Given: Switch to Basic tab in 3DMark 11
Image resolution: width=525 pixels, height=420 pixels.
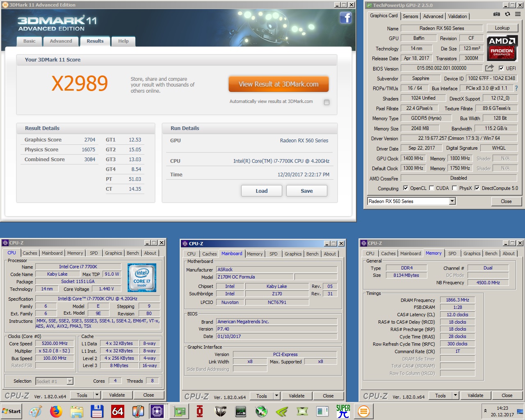Looking at the screenshot, I should click(30, 41).
